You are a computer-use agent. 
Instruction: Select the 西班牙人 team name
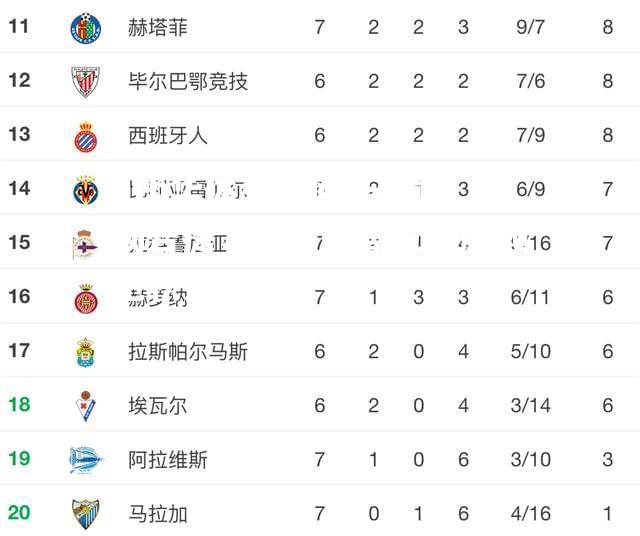(x=168, y=135)
